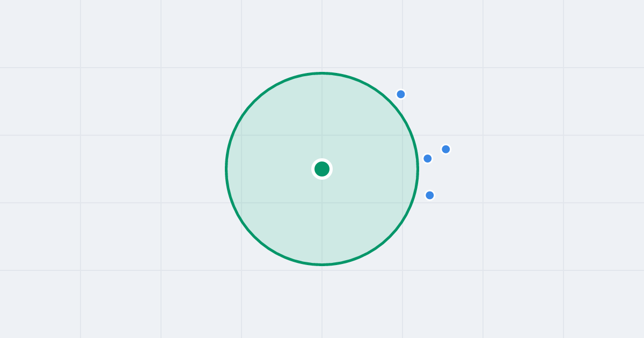Click empty map background above the circle
This screenshot has width=644, height=338.
tap(322, 35)
